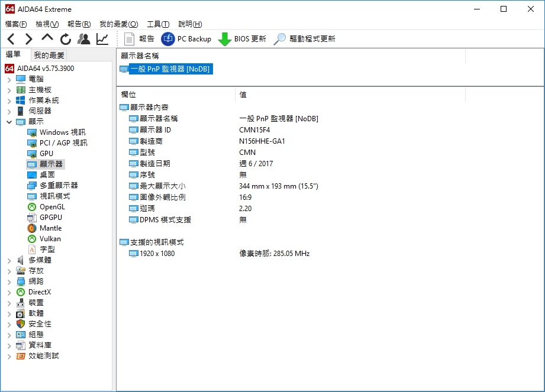Select the 桌面 tree item

tap(41, 174)
